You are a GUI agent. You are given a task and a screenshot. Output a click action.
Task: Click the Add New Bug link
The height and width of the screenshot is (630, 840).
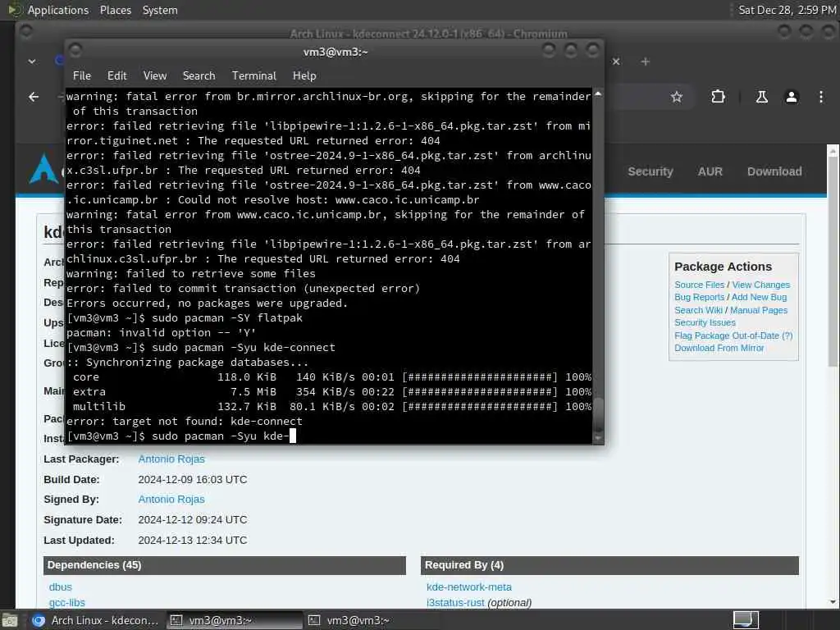point(759,297)
